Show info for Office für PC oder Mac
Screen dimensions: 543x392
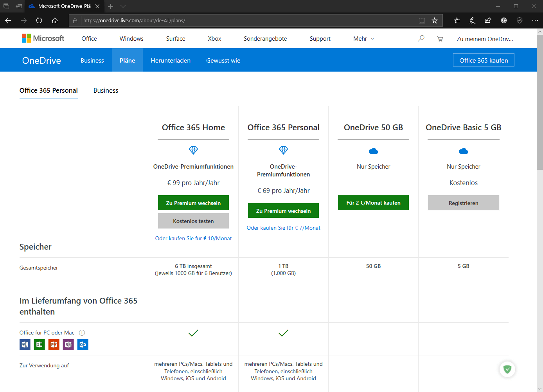click(82, 333)
